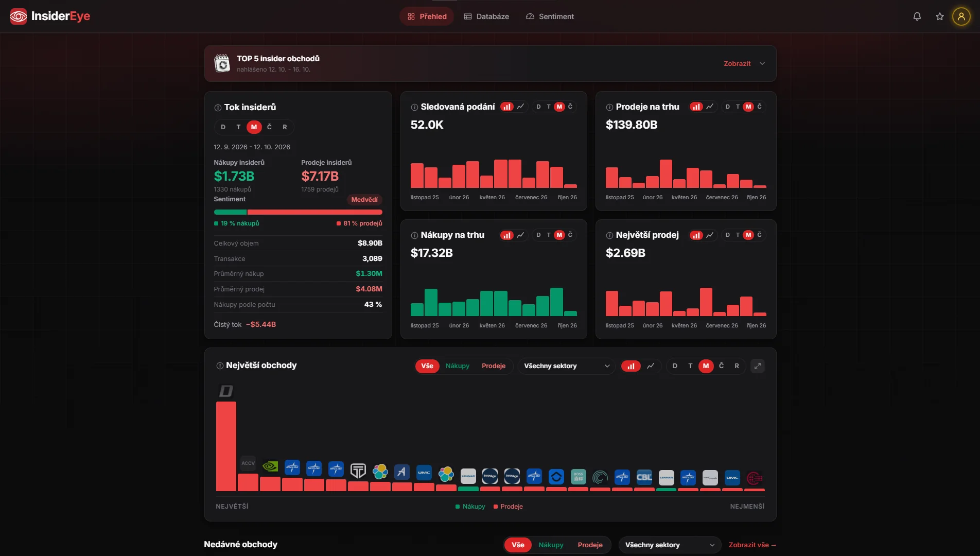Switch Sledovaná podání to line chart
Screen dimensions: 980x556
[x=520, y=107]
